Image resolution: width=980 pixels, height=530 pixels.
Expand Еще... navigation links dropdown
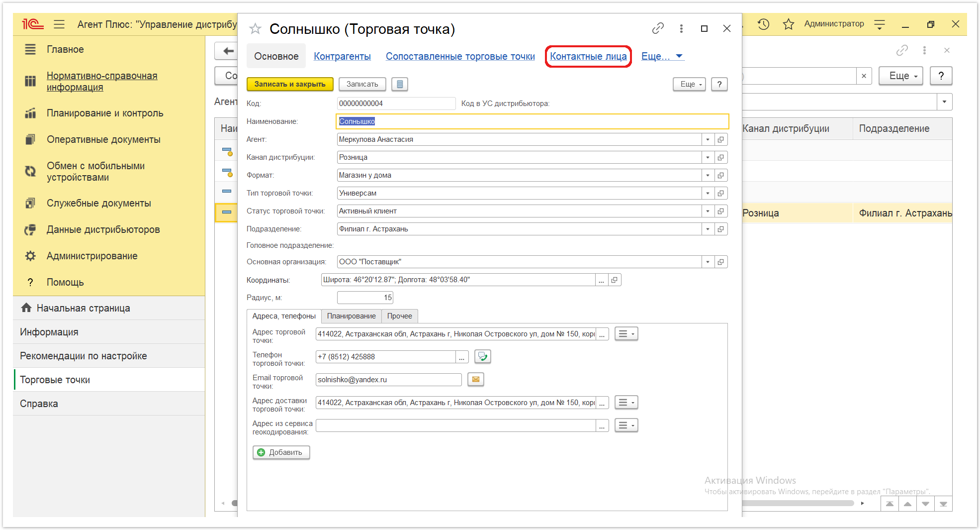pos(662,56)
